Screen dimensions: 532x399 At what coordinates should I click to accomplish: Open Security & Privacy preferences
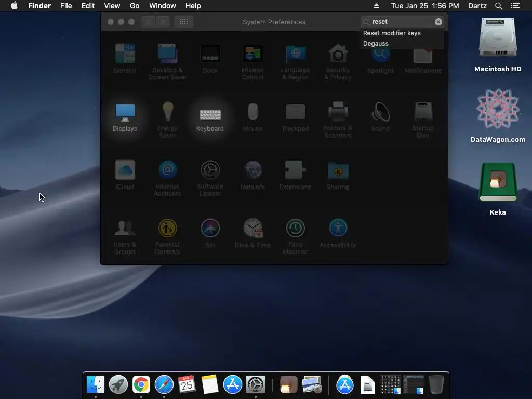338,62
